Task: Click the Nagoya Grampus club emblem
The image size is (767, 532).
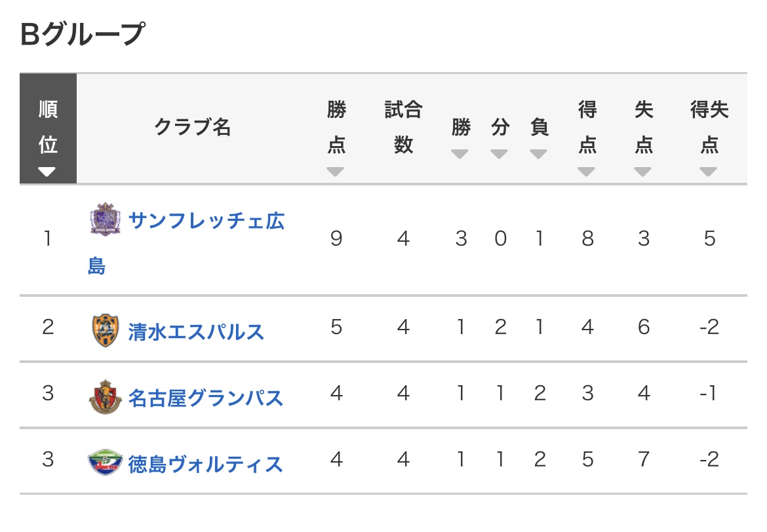Action: click(x=106, y=397)
